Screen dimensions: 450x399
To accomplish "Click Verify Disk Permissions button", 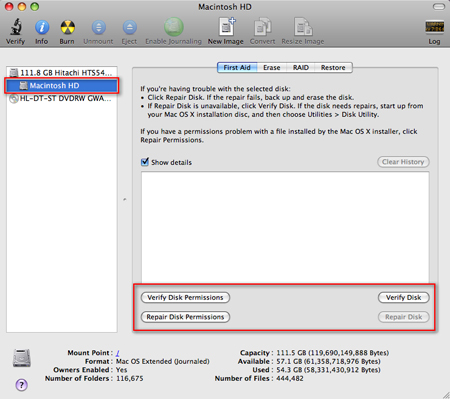I will click(185, 297).
